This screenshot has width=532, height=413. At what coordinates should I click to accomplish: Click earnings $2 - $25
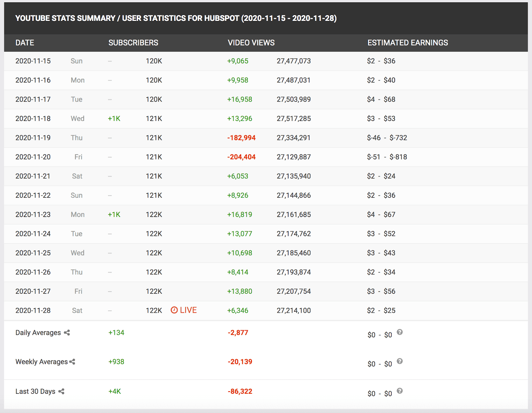click(x=381, y=311)
